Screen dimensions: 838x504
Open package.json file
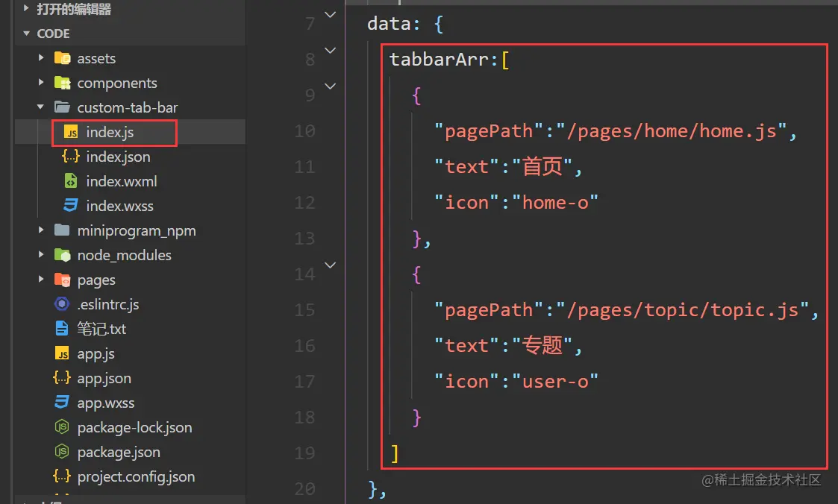119,453
